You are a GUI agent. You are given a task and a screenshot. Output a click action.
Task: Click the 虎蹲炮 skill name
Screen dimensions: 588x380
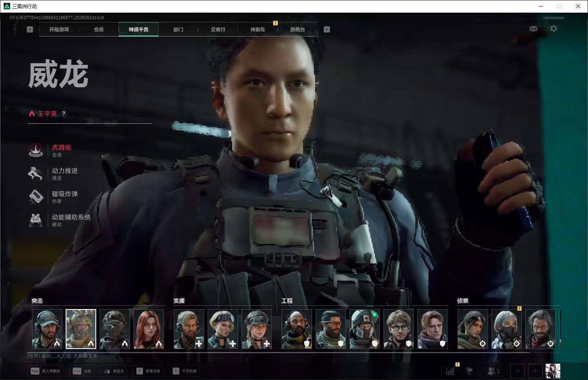pos(62,148)
